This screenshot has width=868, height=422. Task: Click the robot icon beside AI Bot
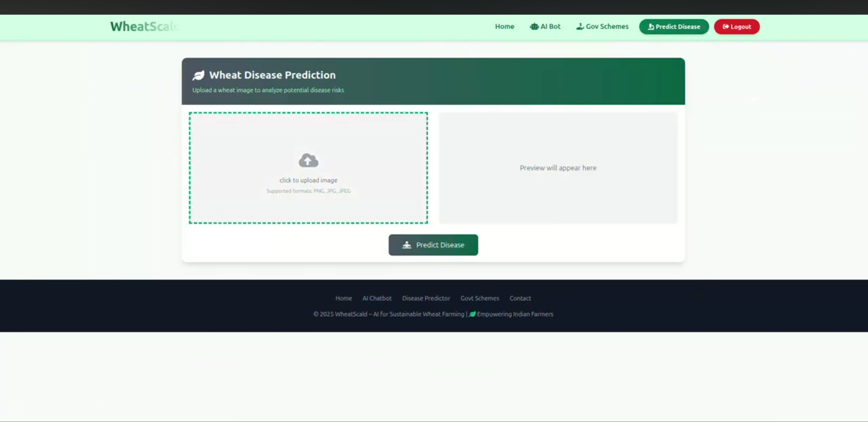coord(534,26)
